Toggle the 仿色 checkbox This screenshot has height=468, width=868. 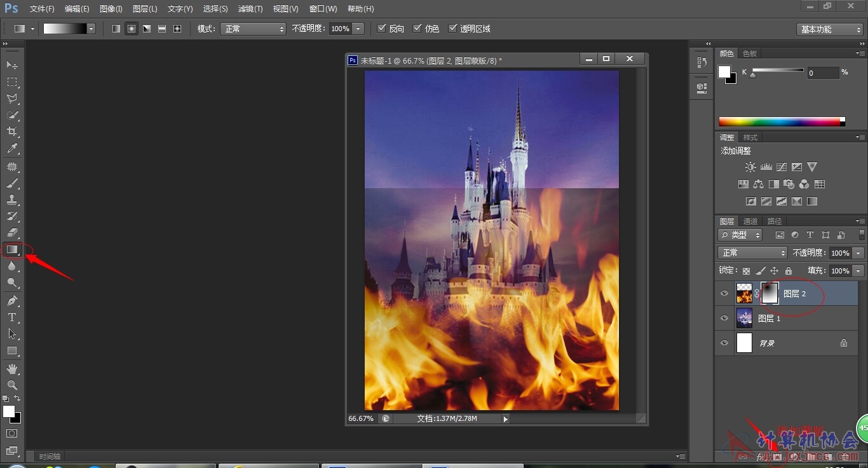[417, 29]
